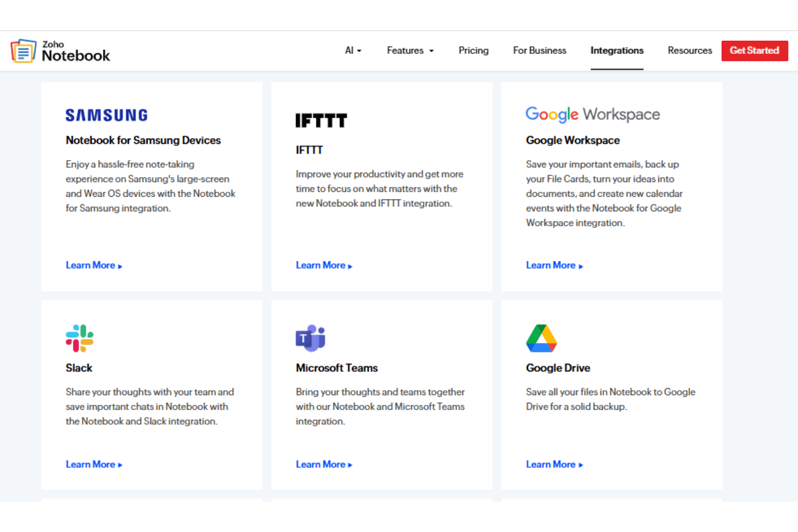
Task: Open Learn More for Google Workspace
Action: pos(554,265)
